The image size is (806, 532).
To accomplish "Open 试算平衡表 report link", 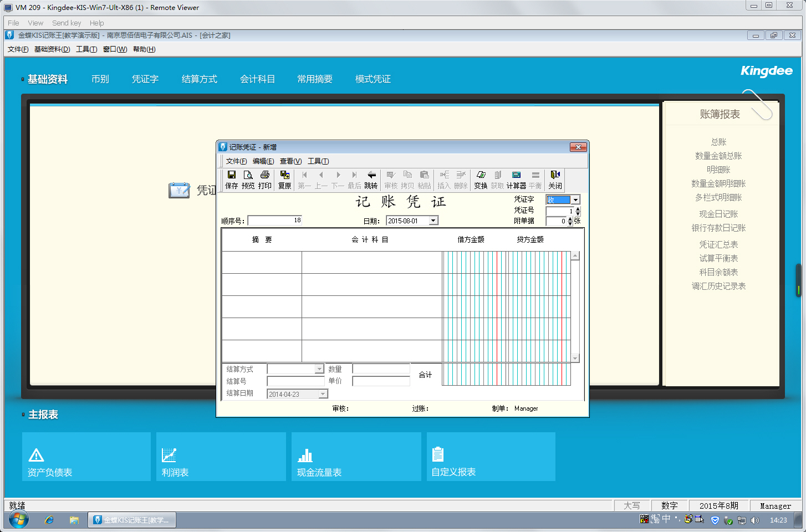I will tap(718, 258).
